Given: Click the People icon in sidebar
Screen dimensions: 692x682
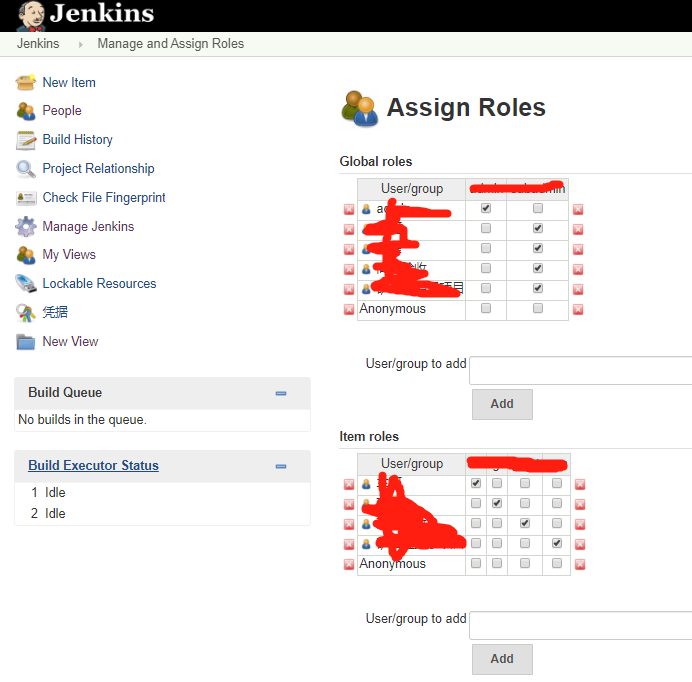Looking at the screenshot, I should click(x=26, y=111).
